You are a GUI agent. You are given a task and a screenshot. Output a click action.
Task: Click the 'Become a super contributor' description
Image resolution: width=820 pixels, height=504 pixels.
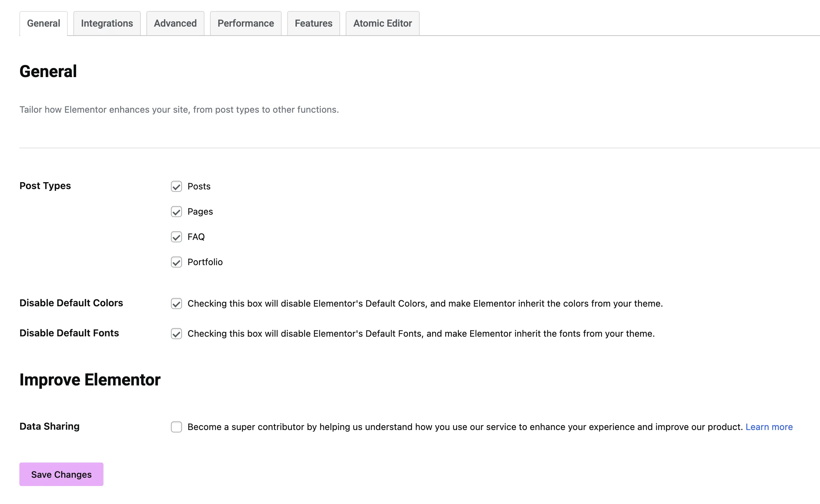[x=465, y=427]
